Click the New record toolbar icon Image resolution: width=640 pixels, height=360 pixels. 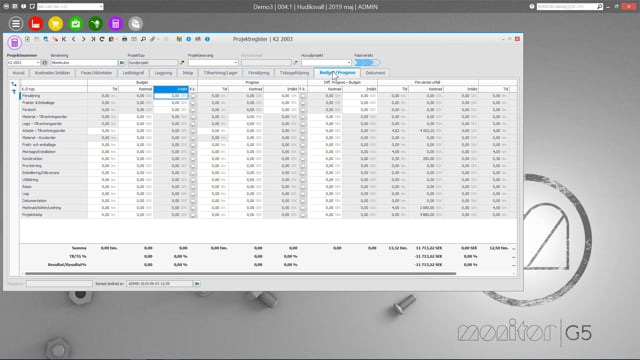pyautogui.click(x=27, y=39)
